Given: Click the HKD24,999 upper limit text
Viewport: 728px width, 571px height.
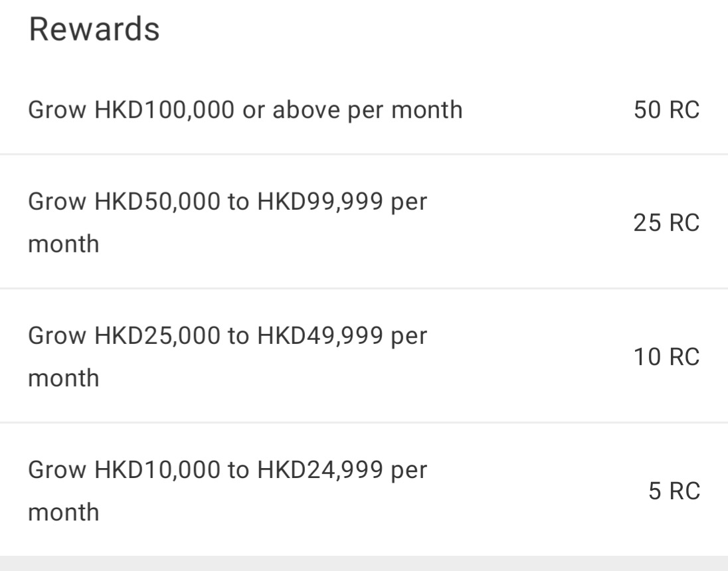Looking at the screenshot, I should click(320, 470).
